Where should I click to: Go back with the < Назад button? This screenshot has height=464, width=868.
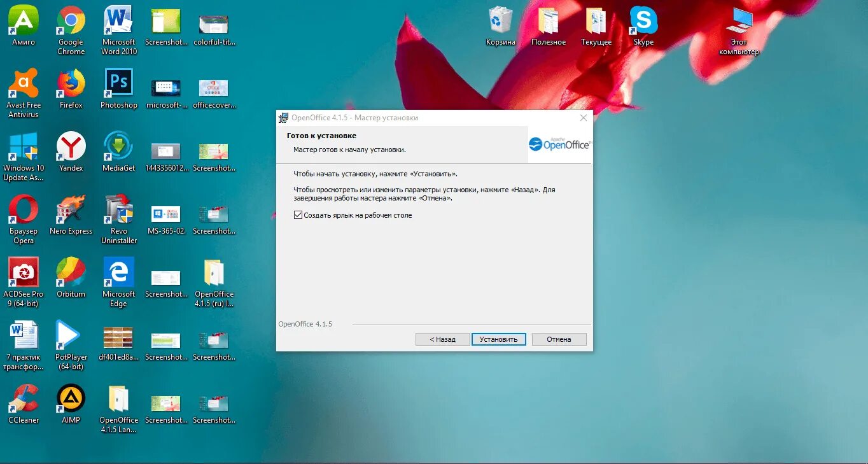[x=442, y=339]
